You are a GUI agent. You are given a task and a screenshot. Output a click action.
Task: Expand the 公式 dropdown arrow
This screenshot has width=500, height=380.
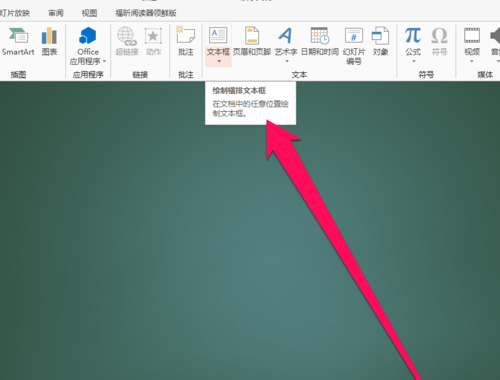pos(414,61)
